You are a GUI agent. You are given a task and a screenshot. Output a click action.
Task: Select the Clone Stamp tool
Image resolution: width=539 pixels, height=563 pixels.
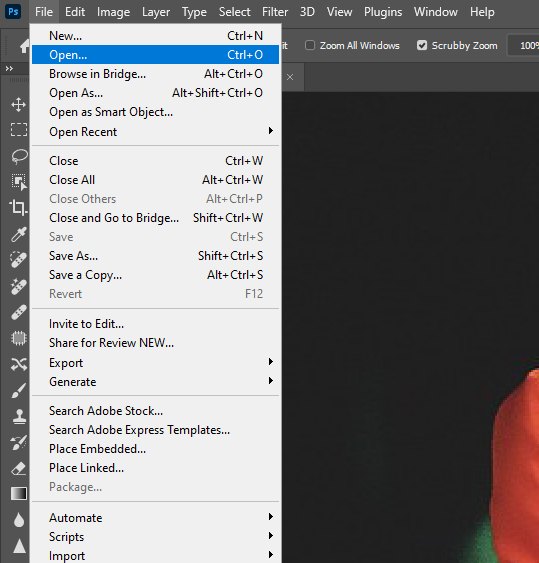[19, 417]
